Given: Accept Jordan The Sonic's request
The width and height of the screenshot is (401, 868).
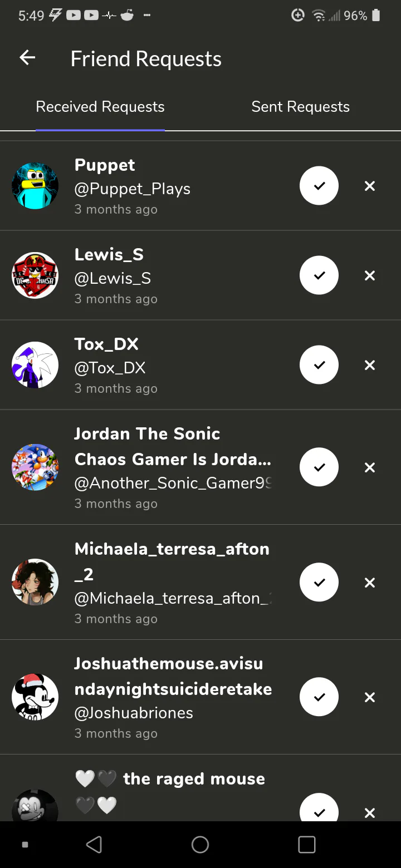Looking at the screenshot, I should point(319,467).
